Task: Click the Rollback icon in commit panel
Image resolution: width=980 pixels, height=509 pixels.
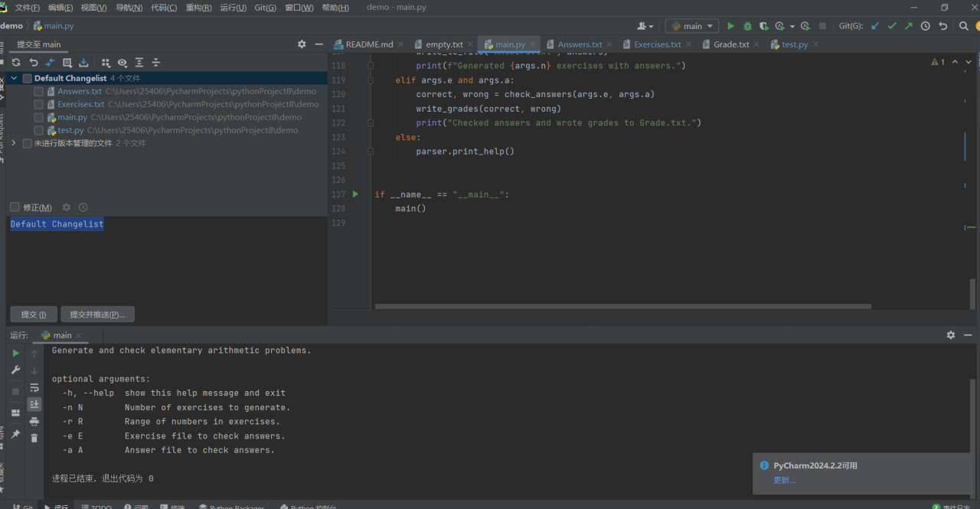Action: click(x=33, y=63)
